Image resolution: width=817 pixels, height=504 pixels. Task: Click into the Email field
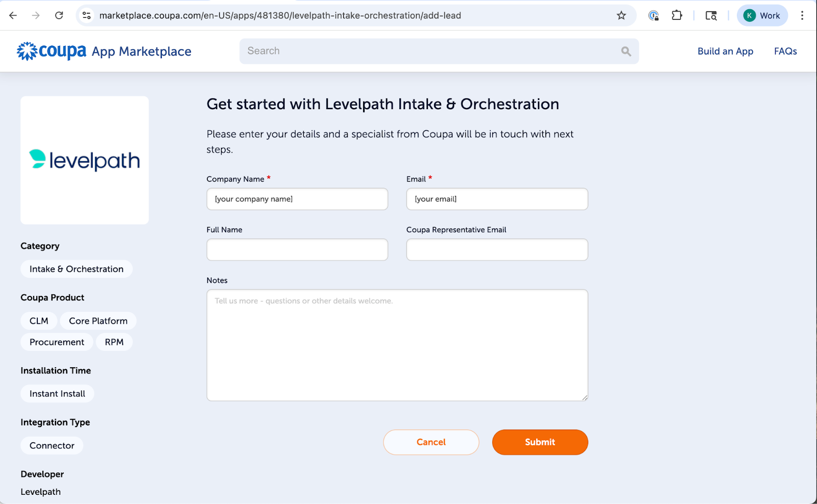(497, 199)
